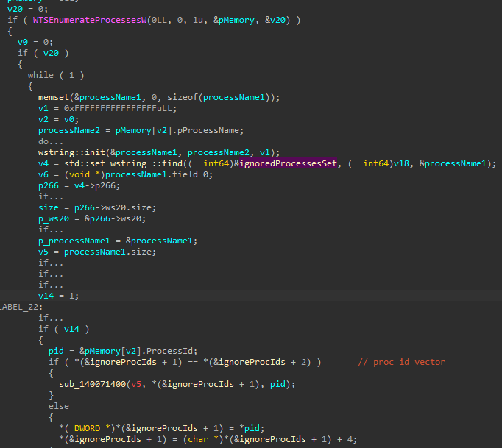Expand the "if..." directly below "p_ws20 = &p266->ws20;"
The height and width of the screenshot is (448, 502).
click(x=51, y=230)
